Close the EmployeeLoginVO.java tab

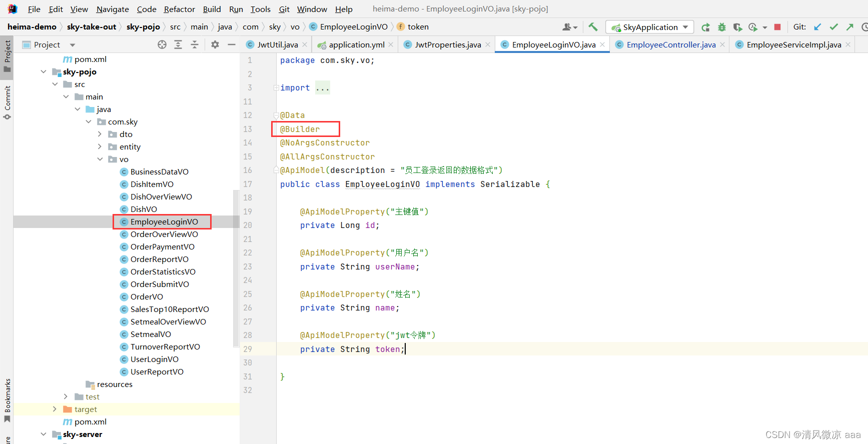(x=602, y=44)
